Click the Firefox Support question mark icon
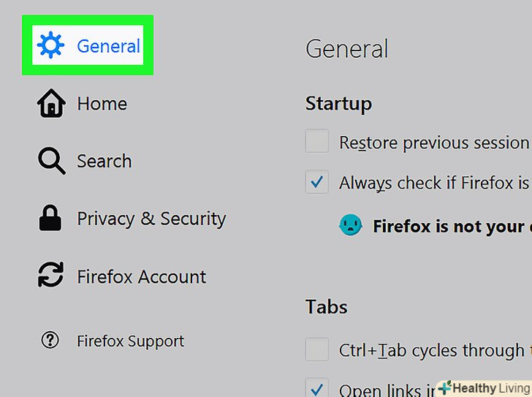The image size is (532, 397). pos(50,341)
